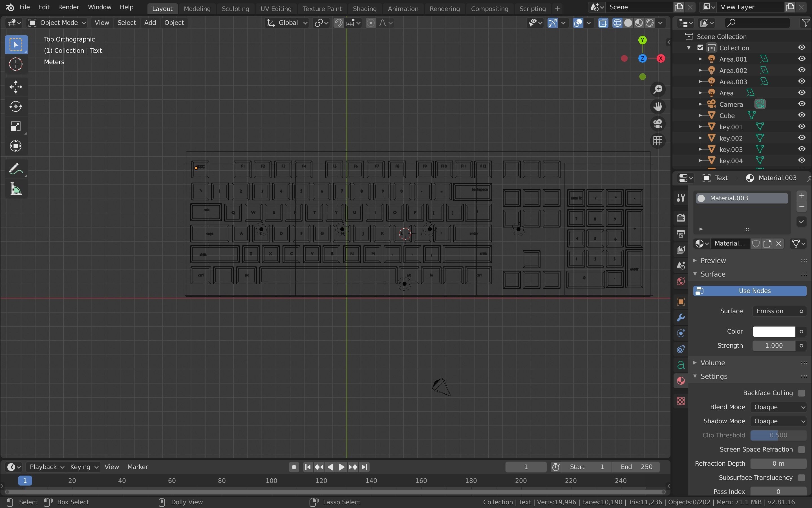Open Modifiers properties tab

(680, 317)
